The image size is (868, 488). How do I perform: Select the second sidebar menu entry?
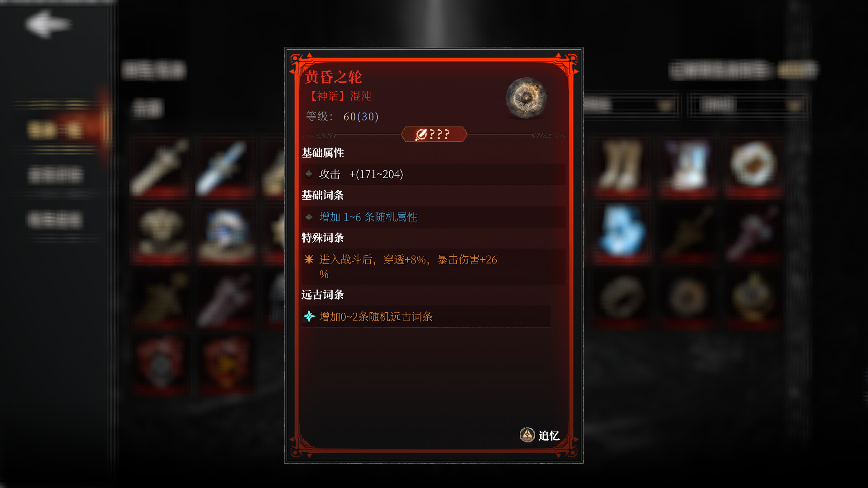click(56, 174)
